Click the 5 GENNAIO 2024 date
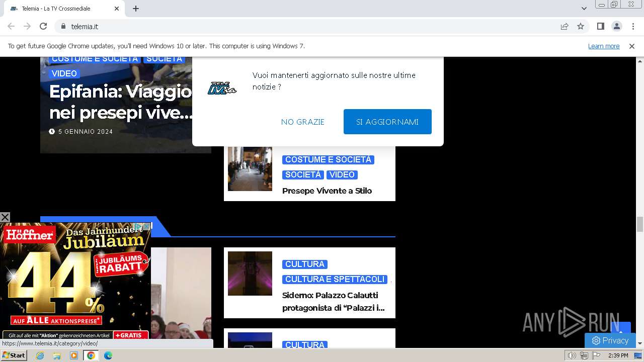The image size is (644, 362). pyautogui.click(x=86, y=132)
